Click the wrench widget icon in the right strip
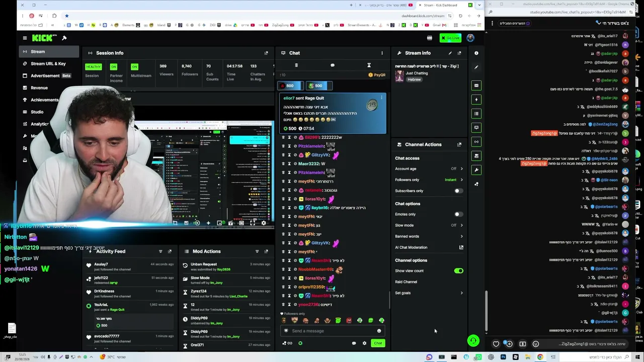Screen dimensions: 644x362 (x=476, y=170)
